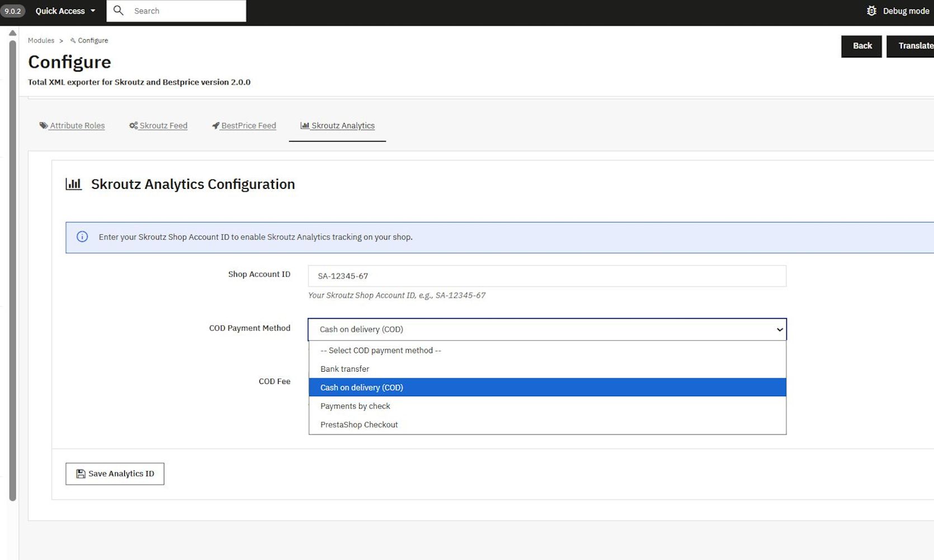Image resolution: width=934 pixels, height=560 pixels.
Task: Click the tag icon for Attribute Roles
Action: [43, 126]
